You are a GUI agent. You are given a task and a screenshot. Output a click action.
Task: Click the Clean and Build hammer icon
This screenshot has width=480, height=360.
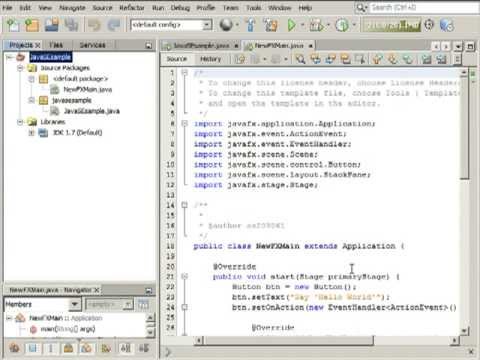coord(271,25)
